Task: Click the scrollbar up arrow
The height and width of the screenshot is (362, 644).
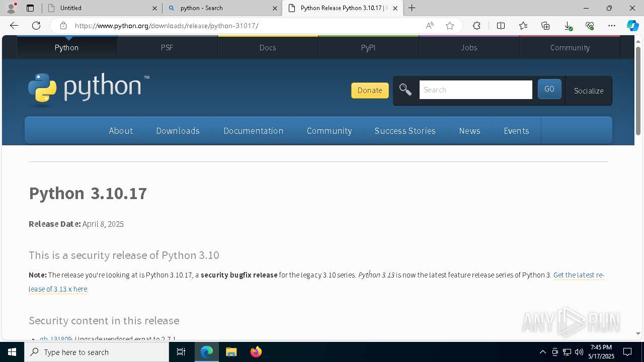Action: coord(638,41)
